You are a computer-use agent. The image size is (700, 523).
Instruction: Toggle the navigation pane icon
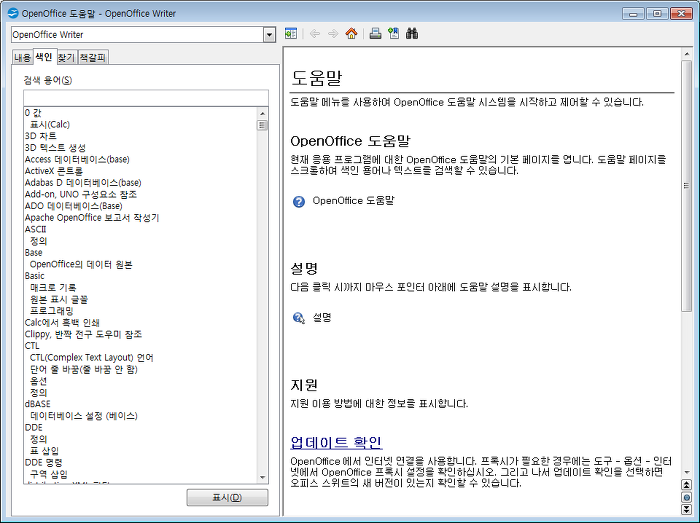click(291, 33)
